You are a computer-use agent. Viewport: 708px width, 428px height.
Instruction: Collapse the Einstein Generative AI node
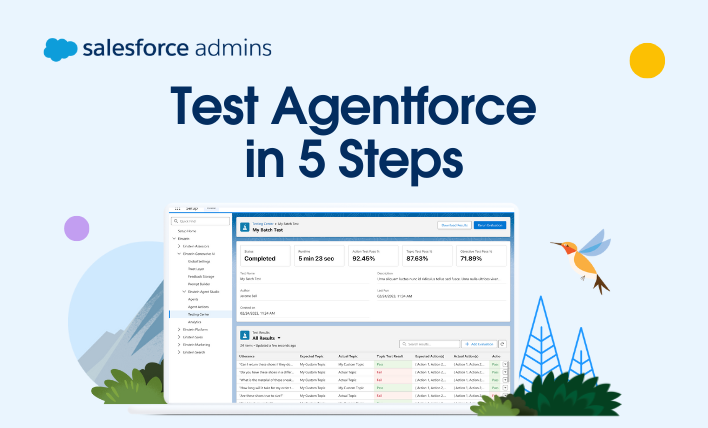click(x=179, y=254)
